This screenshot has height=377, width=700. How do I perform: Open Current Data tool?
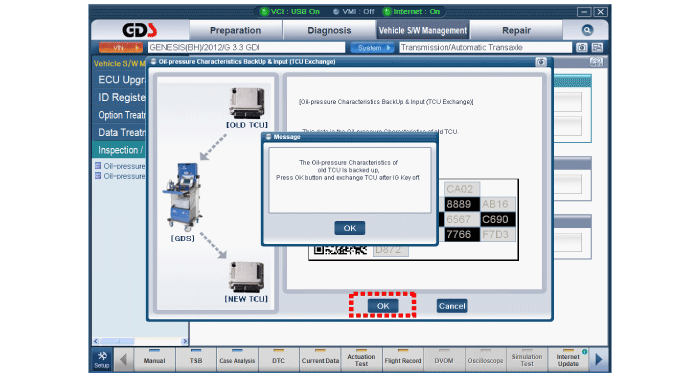click(x=320, y=360)
